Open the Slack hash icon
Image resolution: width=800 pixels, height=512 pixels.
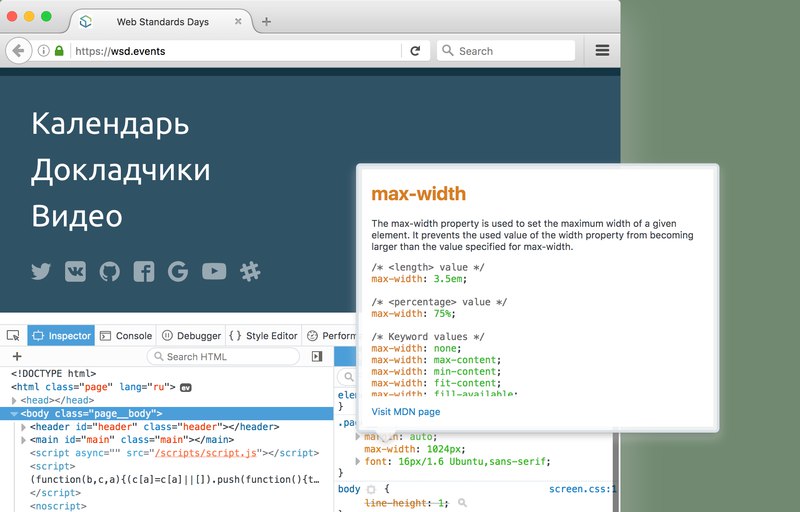pos(250,271)
